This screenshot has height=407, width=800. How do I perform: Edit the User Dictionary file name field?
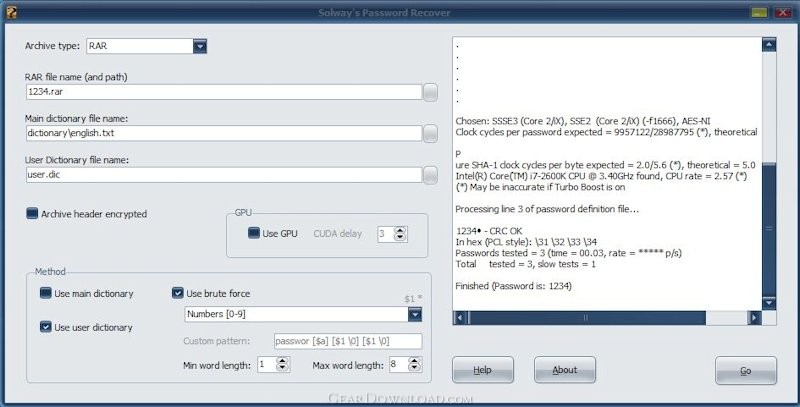(x=223, y=175)
